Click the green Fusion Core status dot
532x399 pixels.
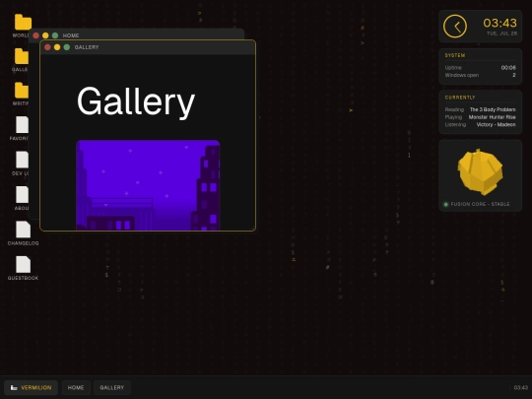point(446,204)
